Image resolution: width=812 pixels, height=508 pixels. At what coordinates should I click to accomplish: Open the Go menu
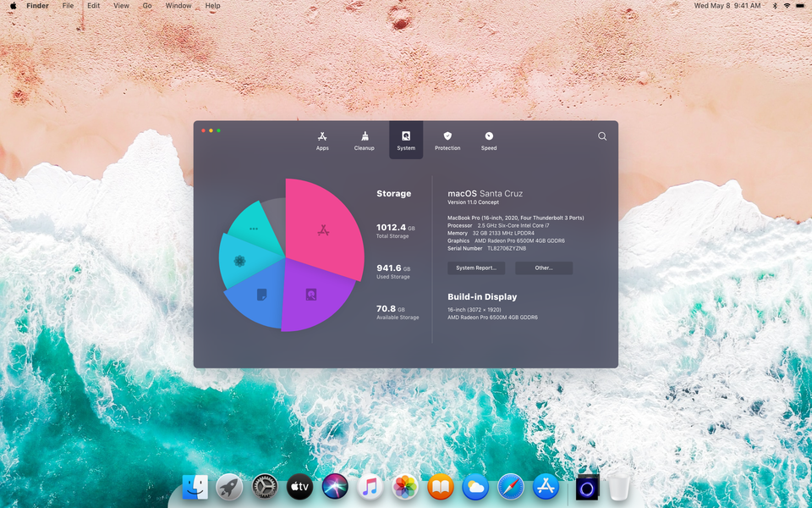click(147, 6)
